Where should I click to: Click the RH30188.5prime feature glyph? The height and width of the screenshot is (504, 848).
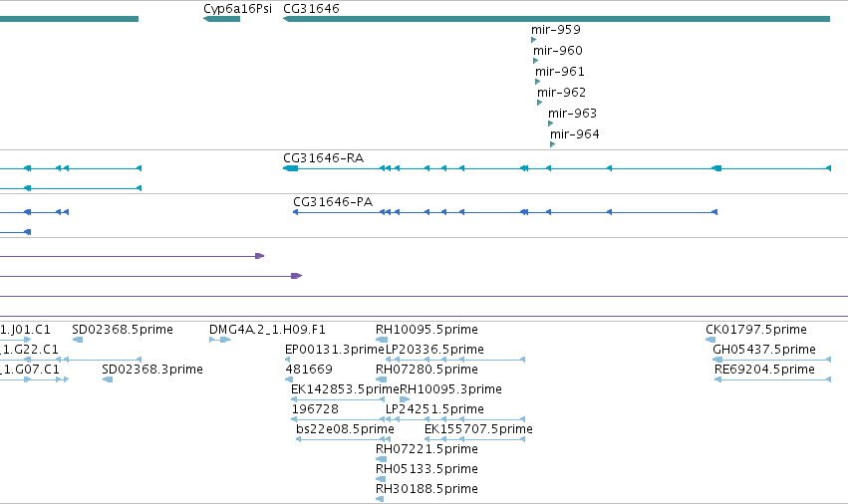pos(380,499)
